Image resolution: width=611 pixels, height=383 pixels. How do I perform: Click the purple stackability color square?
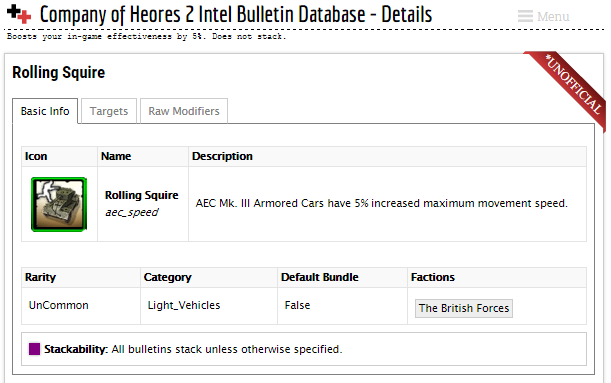pyautogui.click(x=34, y=349)
